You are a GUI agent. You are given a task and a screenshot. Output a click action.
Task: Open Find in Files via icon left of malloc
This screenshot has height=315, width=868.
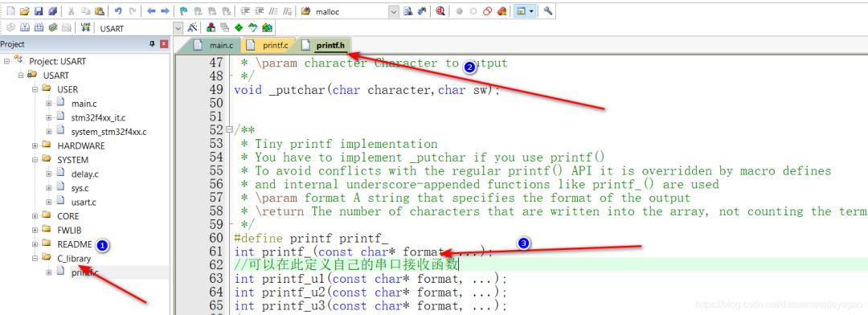click(x=305, y=11)
